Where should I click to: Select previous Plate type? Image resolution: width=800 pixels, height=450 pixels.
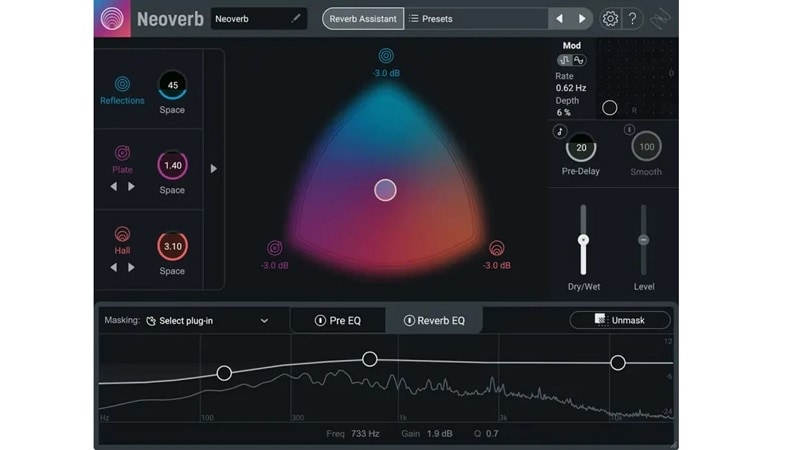[113, 187]
